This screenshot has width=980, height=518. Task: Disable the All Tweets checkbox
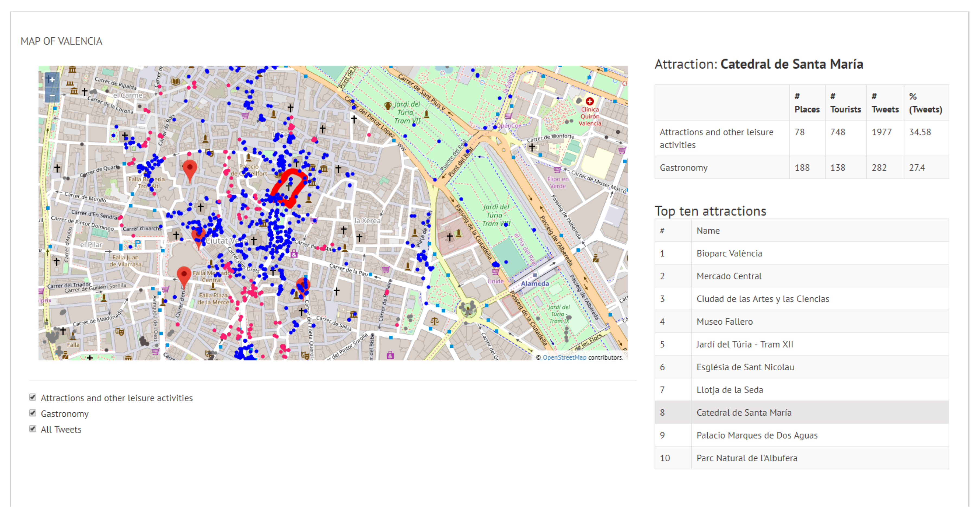33,429
